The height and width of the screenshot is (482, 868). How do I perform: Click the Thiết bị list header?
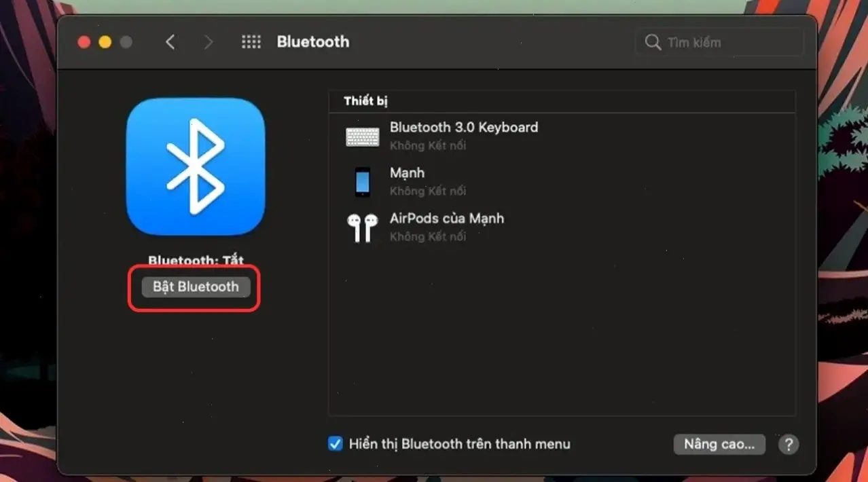point(367,100)
